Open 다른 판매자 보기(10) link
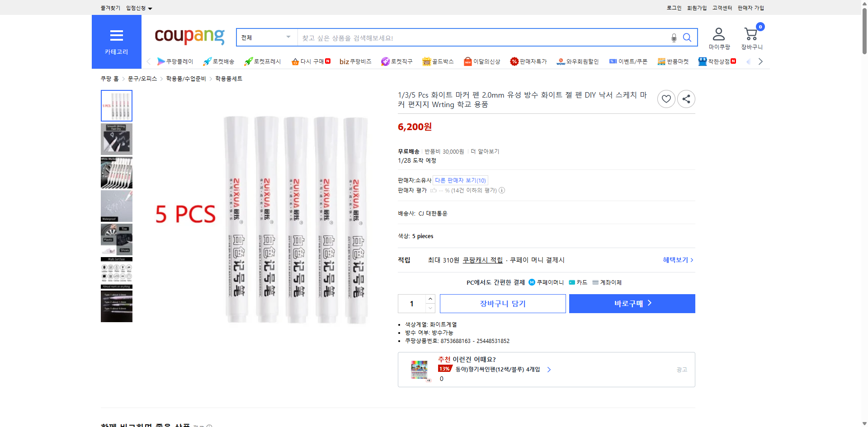The height and width of the screenshot is (427, 868). point(460,180)
